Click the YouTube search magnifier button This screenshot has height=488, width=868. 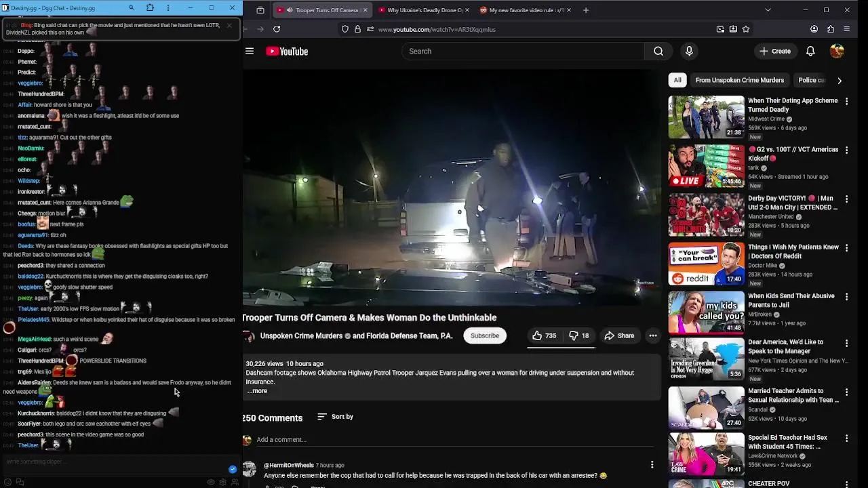coord(658,52)
